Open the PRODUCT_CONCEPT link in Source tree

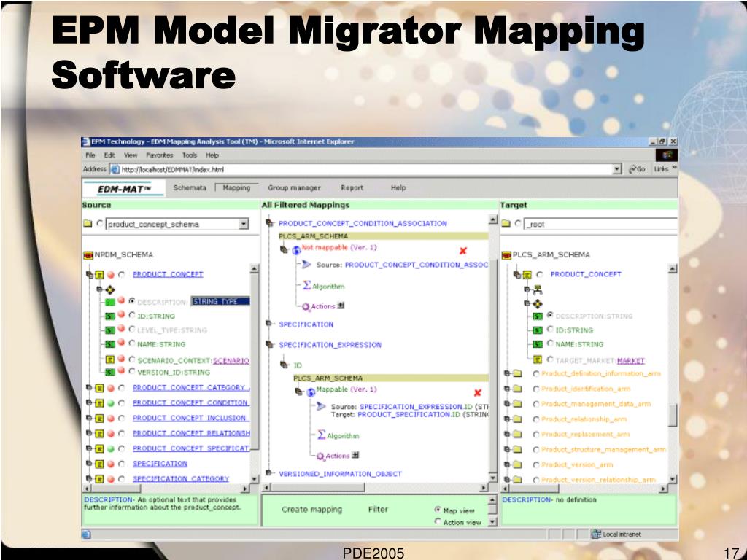(x=168, y=274)
